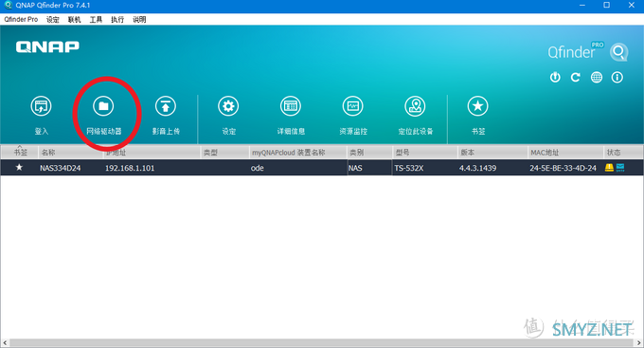
Task: Sort by 型号 column header
Action: [x=425, y=153]
